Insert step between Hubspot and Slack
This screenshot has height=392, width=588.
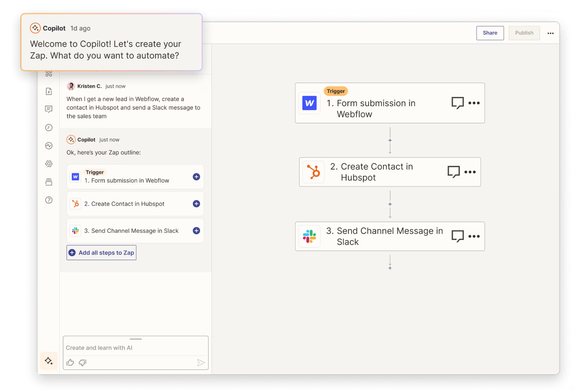[390, 204]
